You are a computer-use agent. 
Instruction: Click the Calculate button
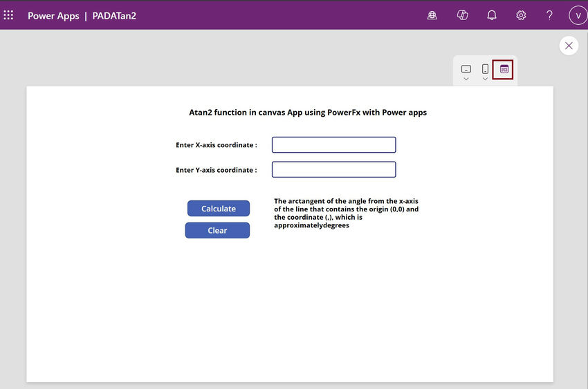pyautogui.click(x=219, y=209)
